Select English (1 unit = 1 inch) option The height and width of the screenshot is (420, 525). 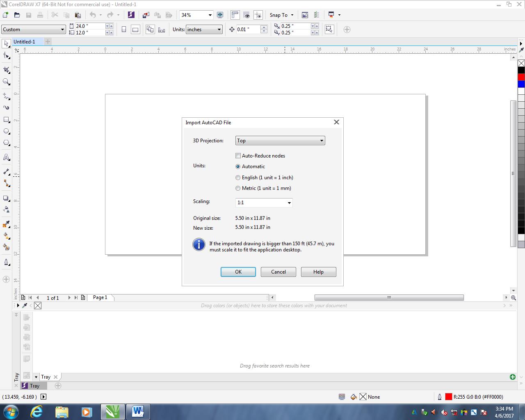click(238, 178)
